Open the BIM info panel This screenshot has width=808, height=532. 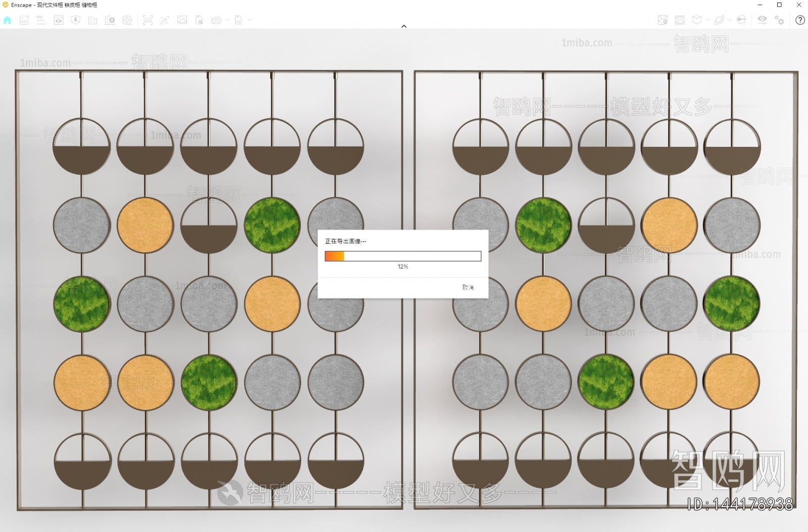[x=41, y=20]
